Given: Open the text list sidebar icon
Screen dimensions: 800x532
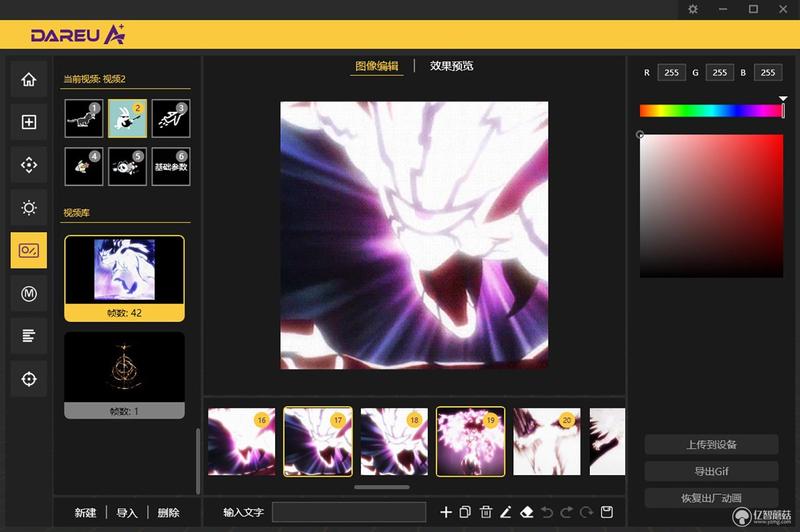Looking at the screenshot, I should tap(29, 336).
